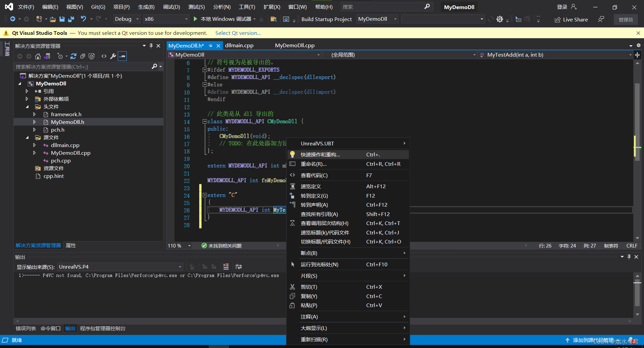Switch to the dllmain.cpp editor tab

coord(239,46)
